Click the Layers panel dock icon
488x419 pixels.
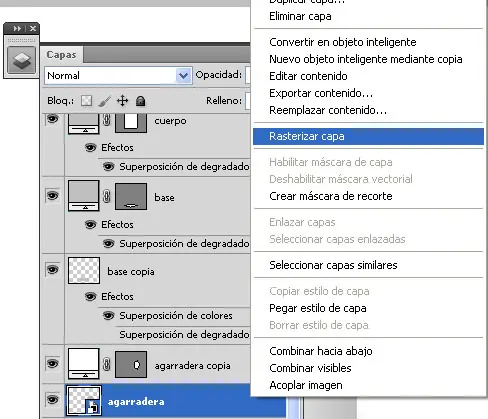[21, 60]
